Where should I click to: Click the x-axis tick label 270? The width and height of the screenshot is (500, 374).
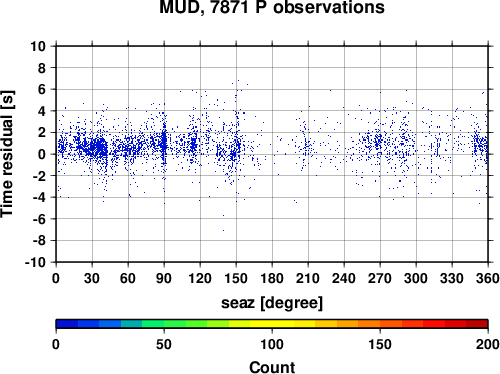point(380,278)
